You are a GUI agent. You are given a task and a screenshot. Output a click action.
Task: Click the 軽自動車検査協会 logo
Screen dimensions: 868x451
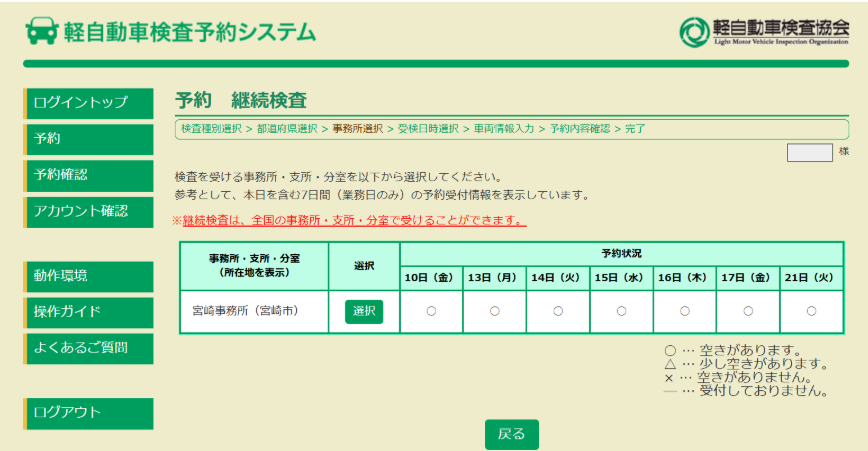click(763, 32)
